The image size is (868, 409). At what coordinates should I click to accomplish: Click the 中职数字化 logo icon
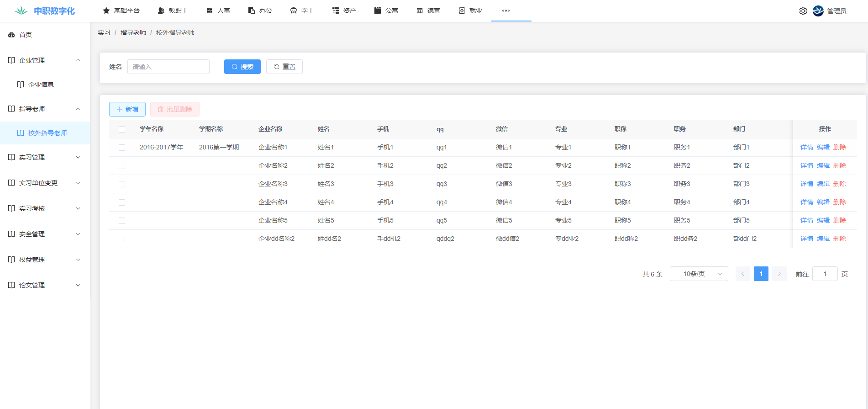21,11
